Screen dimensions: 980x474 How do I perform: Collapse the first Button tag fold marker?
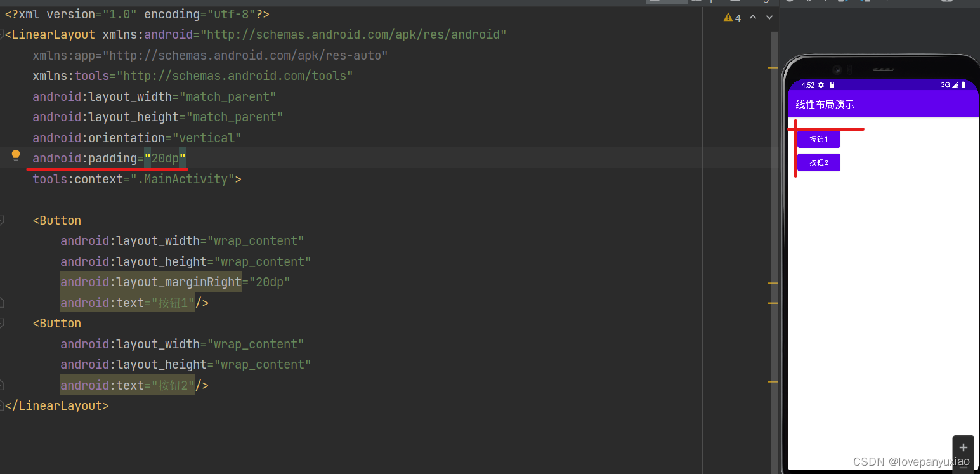coord(2,221)
